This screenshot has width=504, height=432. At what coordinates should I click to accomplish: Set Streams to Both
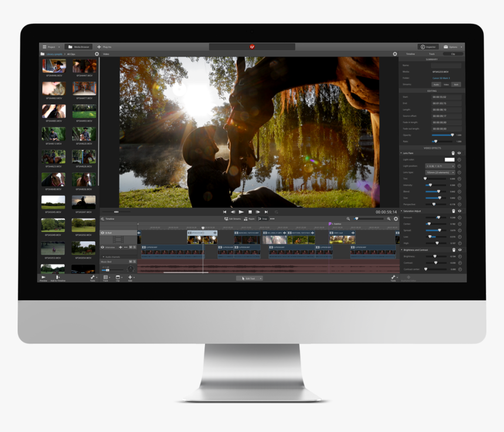click(456, 84)
